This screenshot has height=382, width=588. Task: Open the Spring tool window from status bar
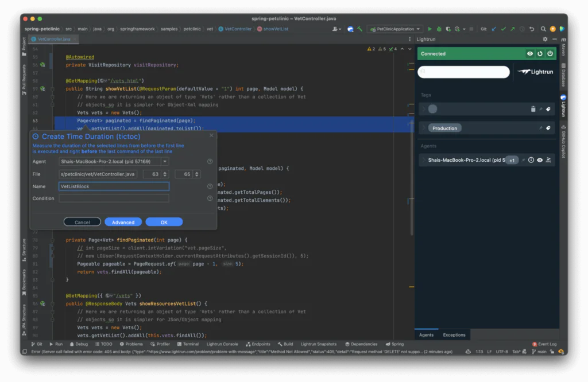[x=395, y=344]
